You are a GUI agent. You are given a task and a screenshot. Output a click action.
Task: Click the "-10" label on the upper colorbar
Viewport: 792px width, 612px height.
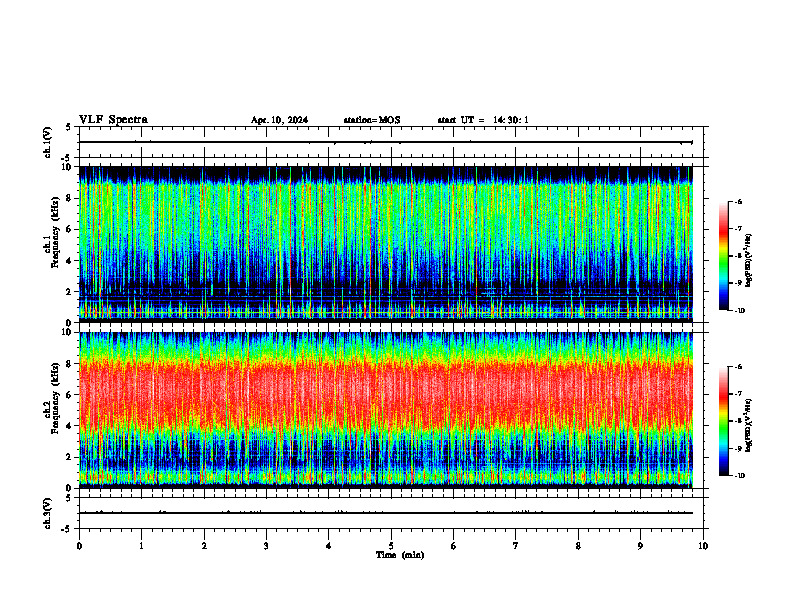coord(740,311)
